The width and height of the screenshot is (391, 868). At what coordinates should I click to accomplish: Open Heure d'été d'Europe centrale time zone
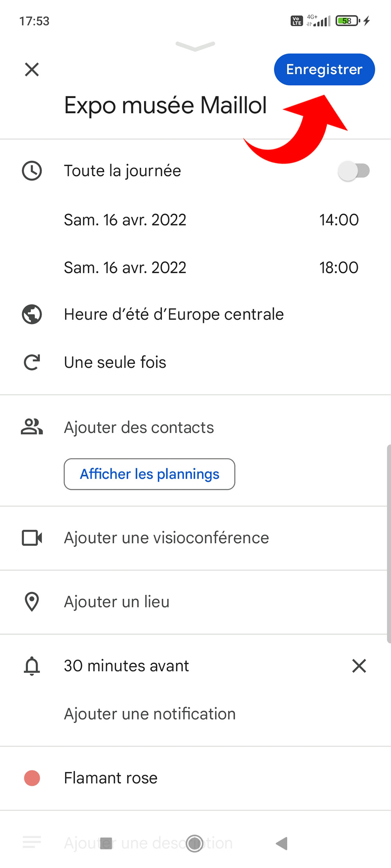point(174,314)
